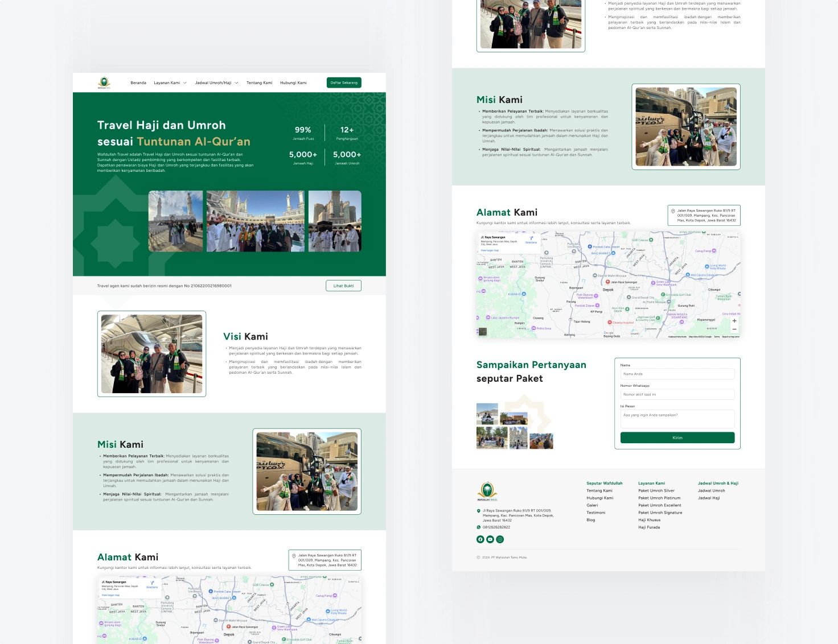
Task: Open the Paket Umroh Excellent footer link
Action: pyautogui.click(x=660, y=505)
